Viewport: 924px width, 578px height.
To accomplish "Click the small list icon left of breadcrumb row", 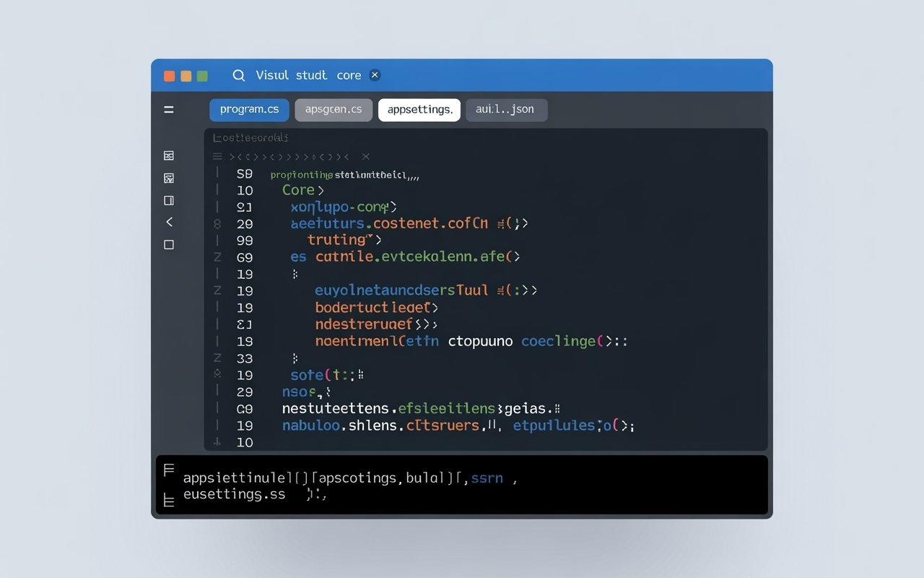I will (217, 156).
